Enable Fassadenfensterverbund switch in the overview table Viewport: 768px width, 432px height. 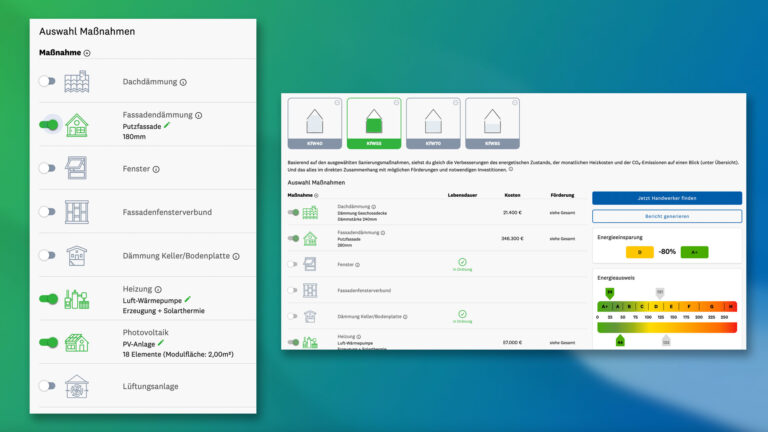click(x=293, y=290)
